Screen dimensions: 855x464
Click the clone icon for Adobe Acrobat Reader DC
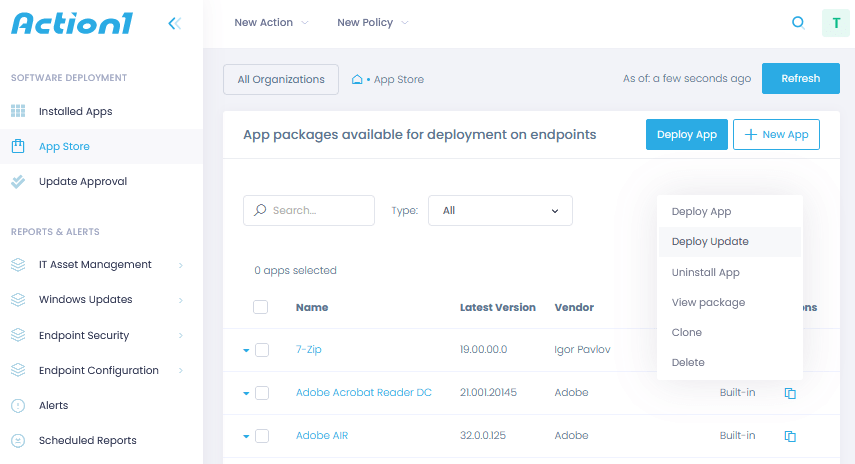click(x=790, y=393)
